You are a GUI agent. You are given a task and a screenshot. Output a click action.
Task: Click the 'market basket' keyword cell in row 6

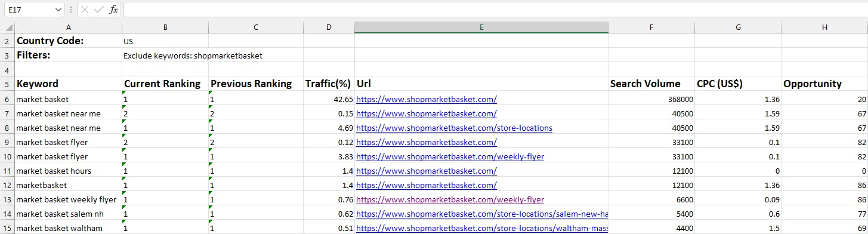coord(69,99)
